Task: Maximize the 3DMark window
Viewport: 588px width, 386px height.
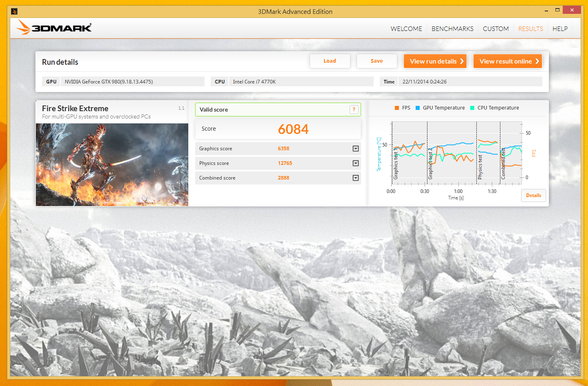Action: (x=557, y=10)
